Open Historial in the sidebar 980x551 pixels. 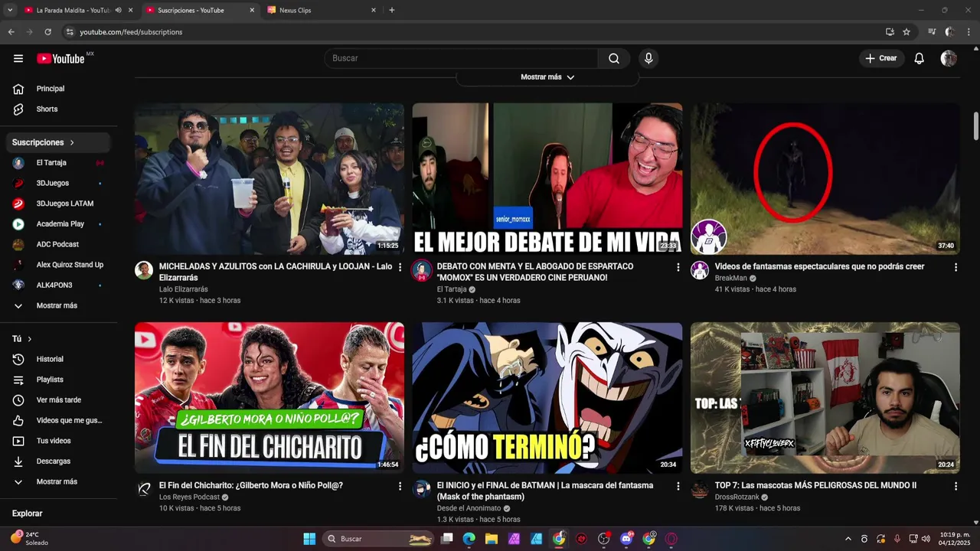(x=59, y=359)
